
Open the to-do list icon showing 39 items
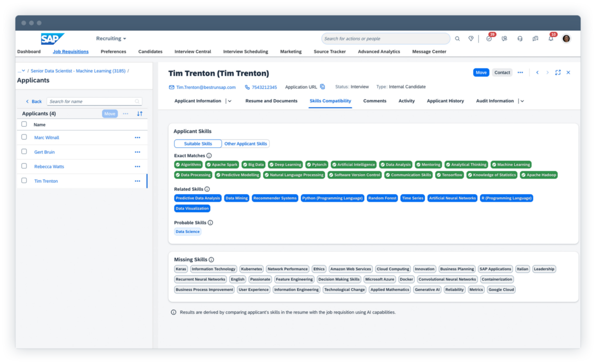point(489,38)
